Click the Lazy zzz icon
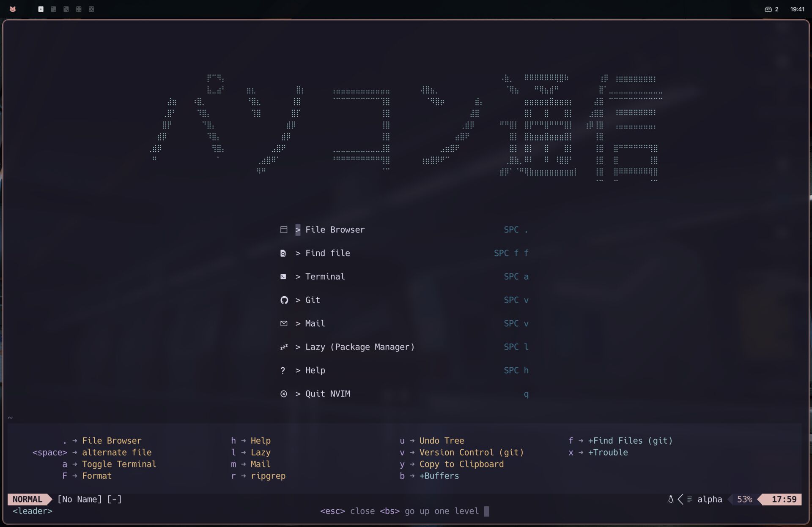Image resolution: width=812 pixels, height=527 pixels. click(x=284, y=347)
